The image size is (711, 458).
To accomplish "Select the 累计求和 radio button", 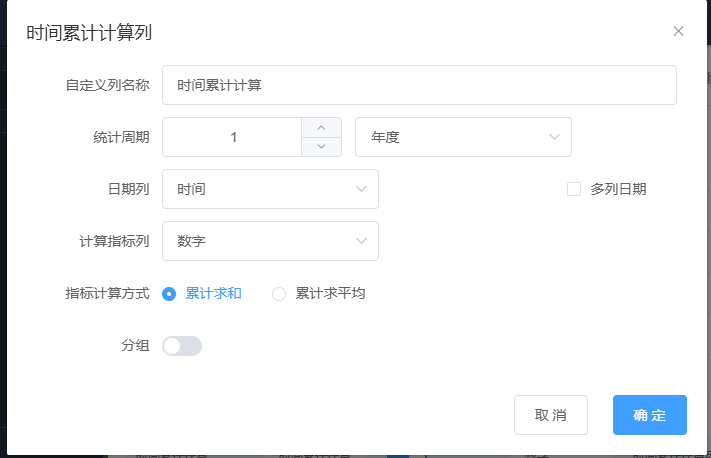I will click(169, 294).
